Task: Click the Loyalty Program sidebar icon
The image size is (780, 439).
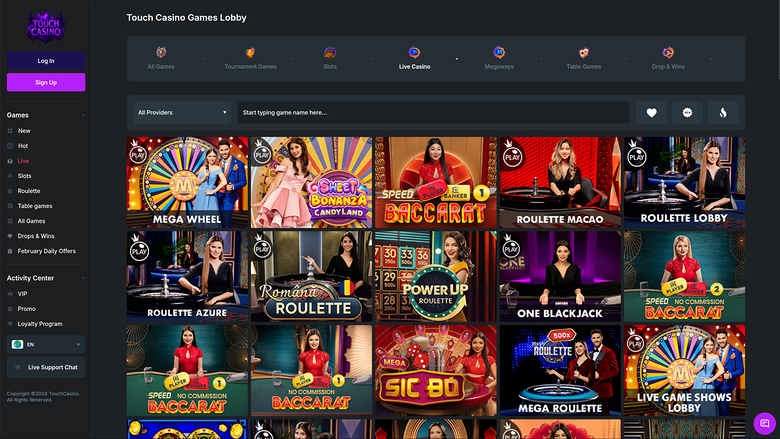Action: 10,324
